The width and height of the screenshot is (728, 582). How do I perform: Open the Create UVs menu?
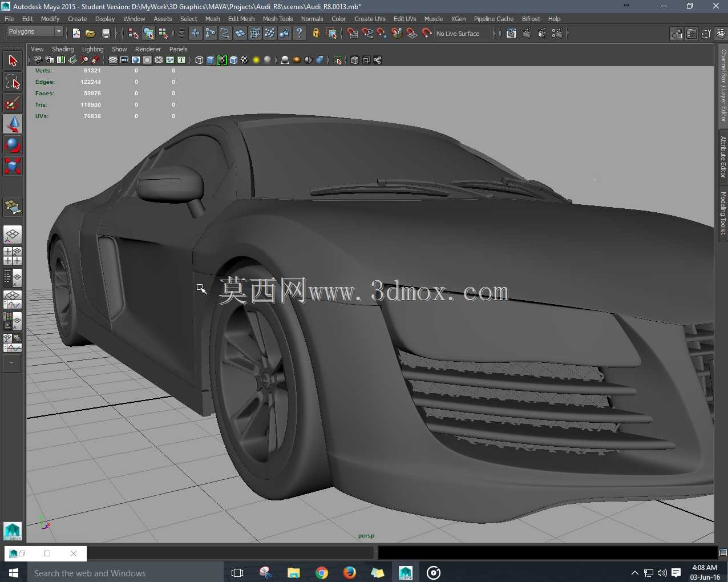point(370,19)
